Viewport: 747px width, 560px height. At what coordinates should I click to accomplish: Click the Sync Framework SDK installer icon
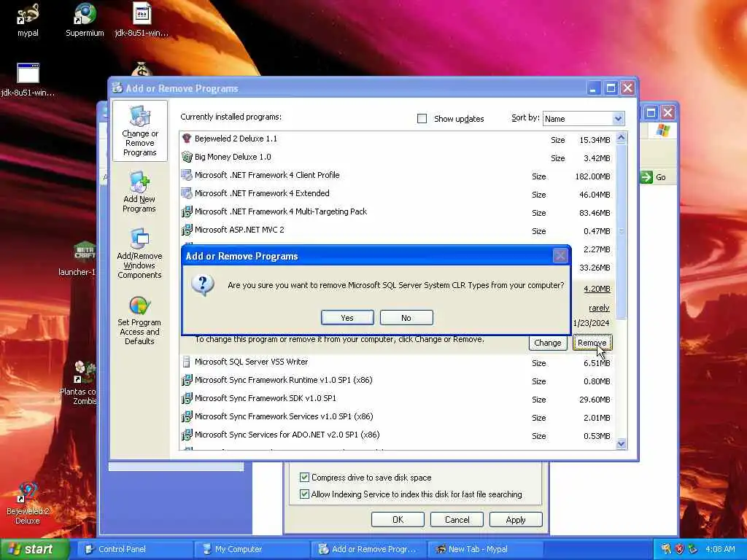(187, 398)
